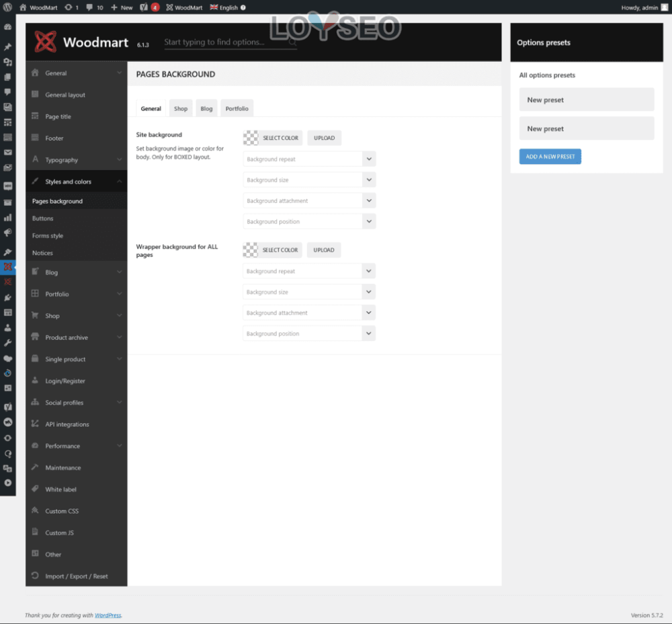The image size is (672, 624).
Task: Click the Yoast SEO icon with 4 notifications
Action: coord(150,7)
